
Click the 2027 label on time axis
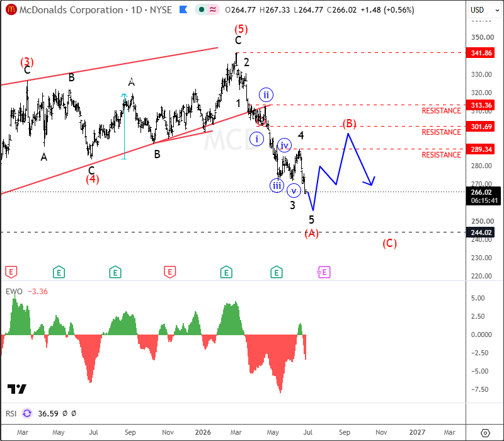417,432
